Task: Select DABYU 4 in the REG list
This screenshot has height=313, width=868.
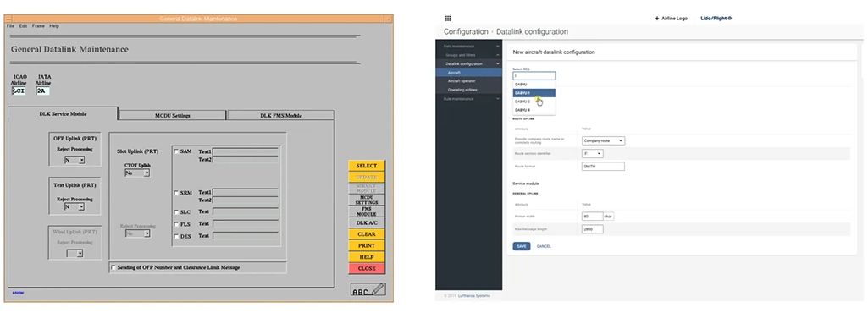Action: [534, 110]
